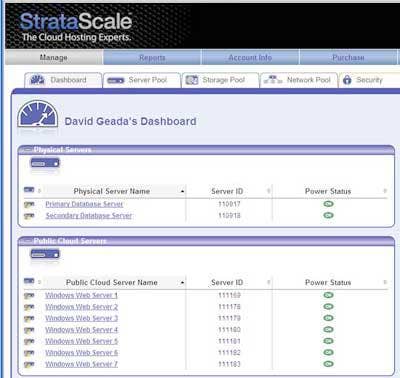Open the Windows Web Server 3 link
400x378 pixels.
point(82,318)
